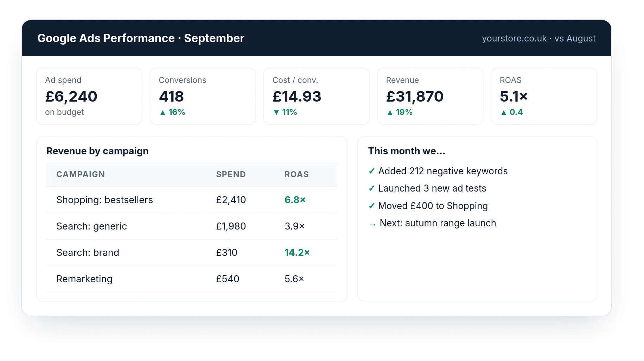Click the ROAS summary value 5.1×
The height and width of the screenshot is (361, 644).
tap(514, 96)
